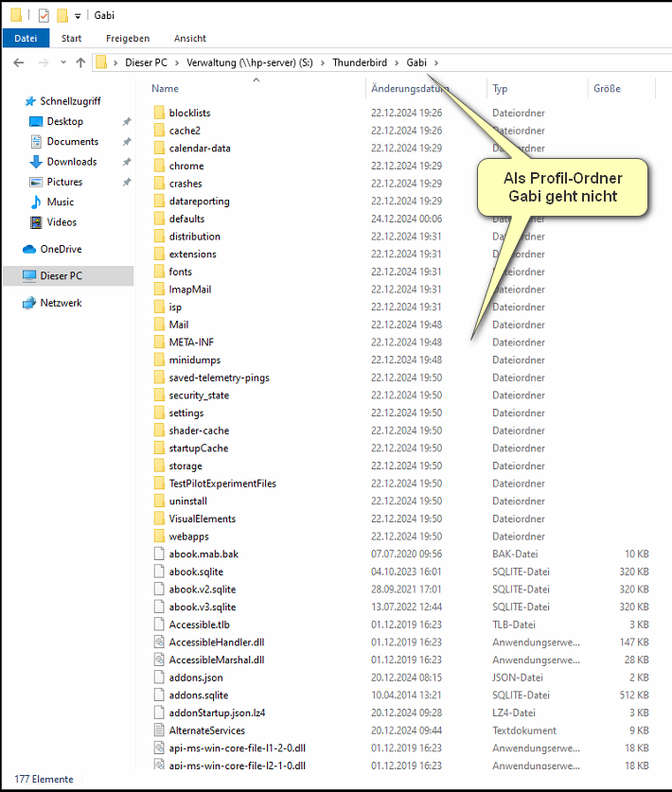Sort by the Name column header
Screen dimensions: 672x792
click(166, 88)
